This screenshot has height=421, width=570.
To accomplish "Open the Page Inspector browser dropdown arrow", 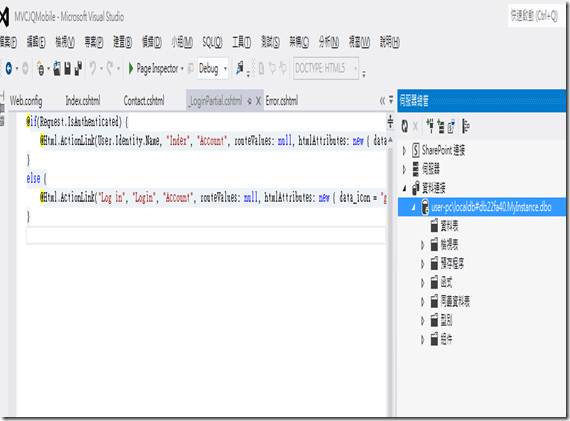I will point(182,68).
